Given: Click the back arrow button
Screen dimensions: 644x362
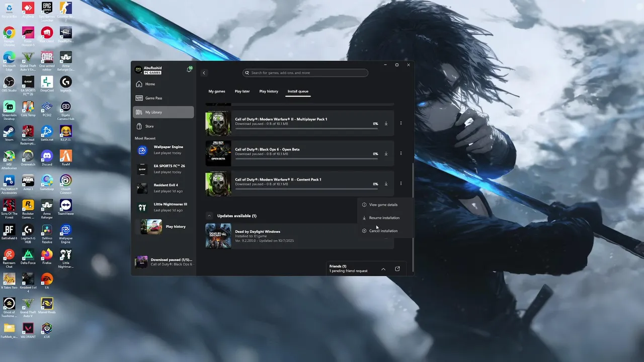Looking at the screenshot, I should [204, 73].
